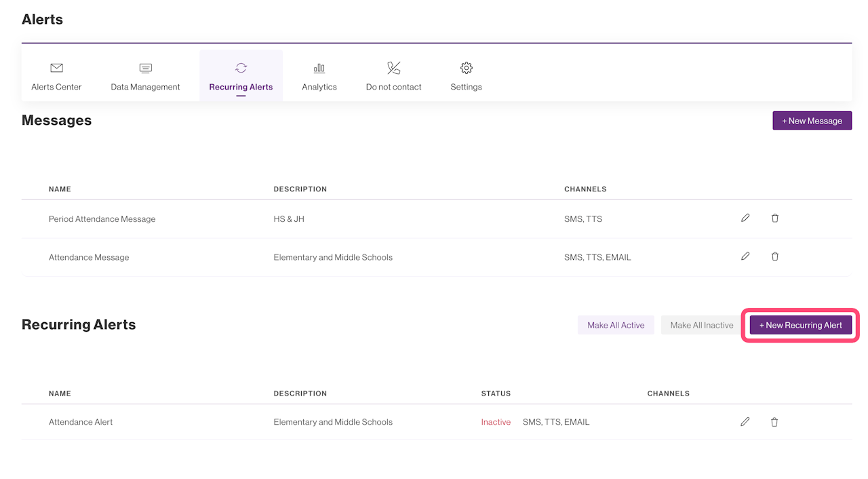Click Make All Active button

pos(616,325)
